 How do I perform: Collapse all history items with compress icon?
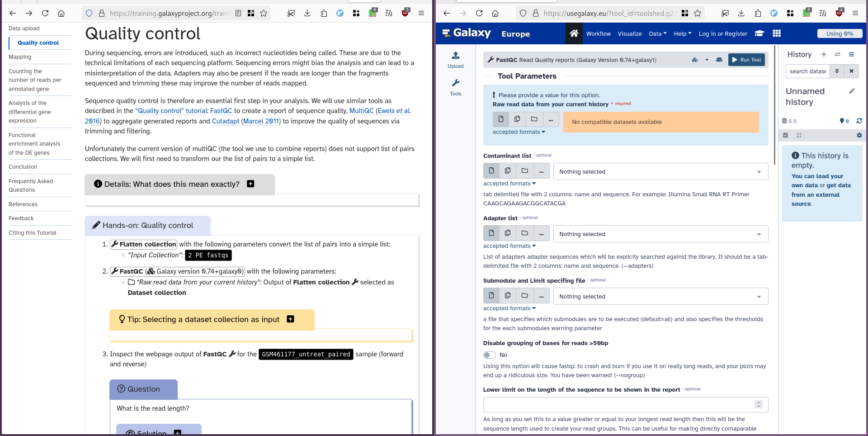coord(799,135)
